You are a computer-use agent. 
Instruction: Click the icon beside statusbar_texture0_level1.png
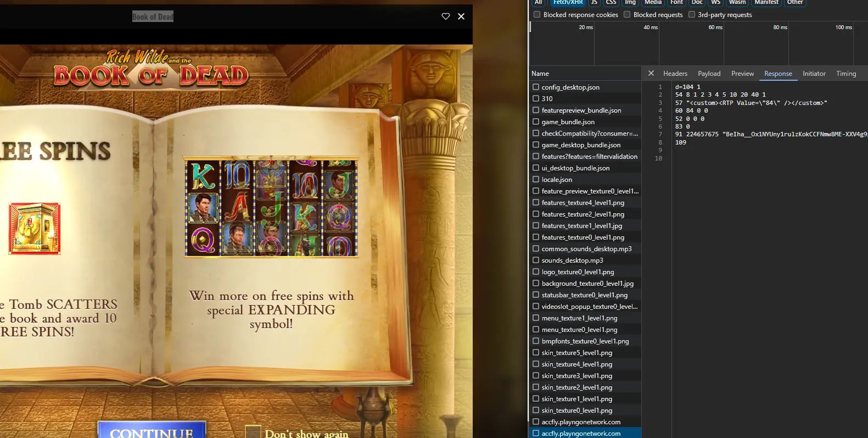pyautogui.click(x=536, y=295)
